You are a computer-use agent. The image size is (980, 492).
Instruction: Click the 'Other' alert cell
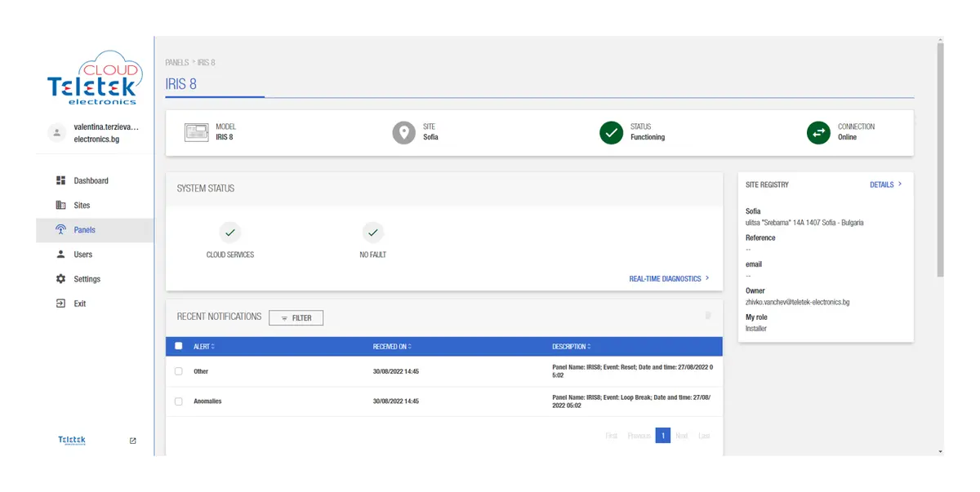pyautogui.click(x=201, y=371)
